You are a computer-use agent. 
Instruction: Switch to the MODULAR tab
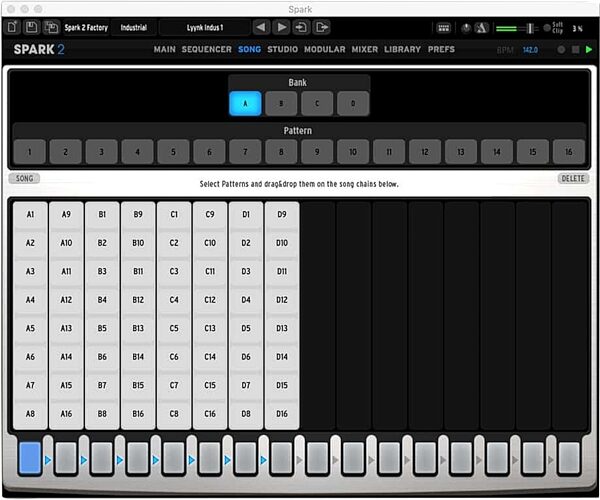click(x=325, y=49)
